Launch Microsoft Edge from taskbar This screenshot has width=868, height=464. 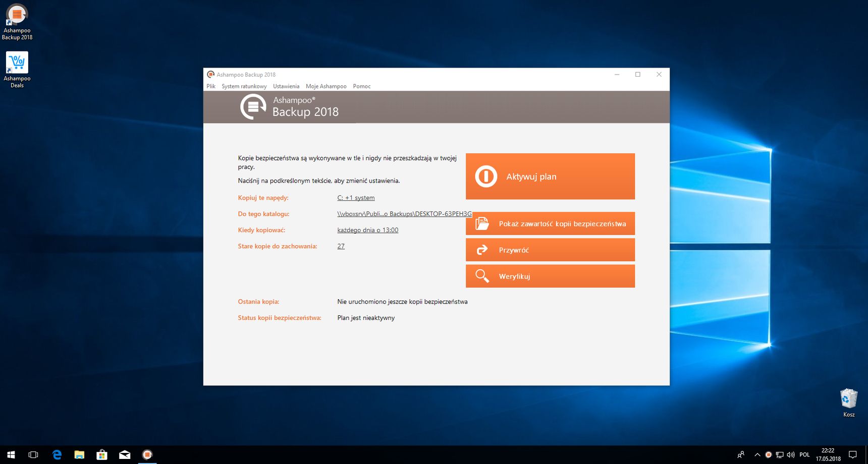(57, 454)
